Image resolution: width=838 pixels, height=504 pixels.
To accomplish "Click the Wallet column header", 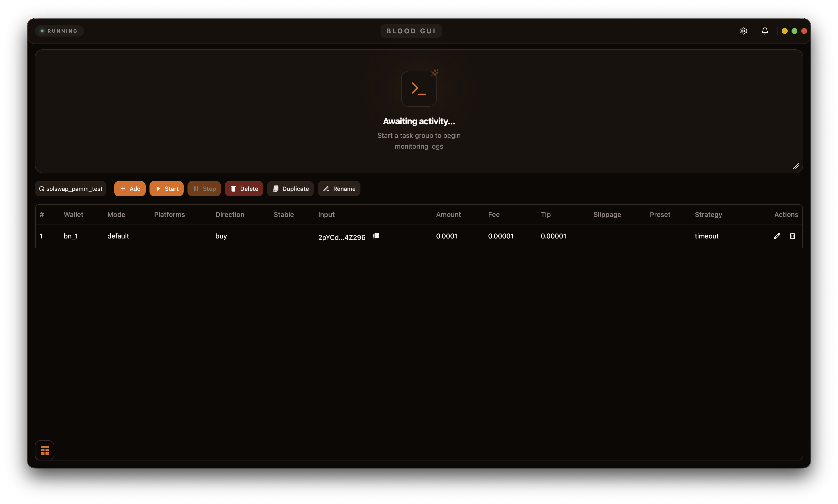I will [73, 215].
